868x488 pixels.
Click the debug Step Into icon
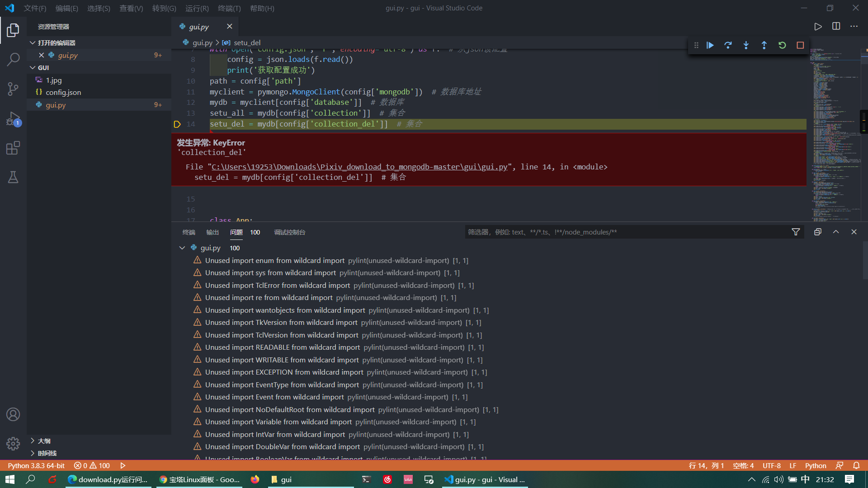pyautogui.click(x=746, y=45)
